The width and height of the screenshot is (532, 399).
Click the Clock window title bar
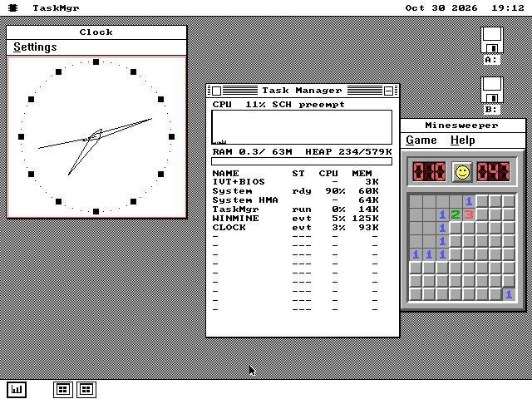96,32
